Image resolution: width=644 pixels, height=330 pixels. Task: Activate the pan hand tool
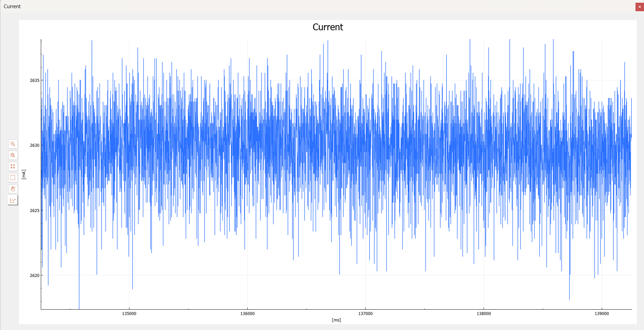coord(13,189)
